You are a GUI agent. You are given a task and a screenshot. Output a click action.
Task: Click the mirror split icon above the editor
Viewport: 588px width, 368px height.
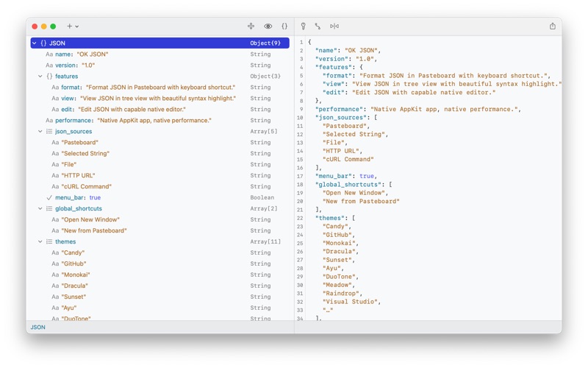coord(334,26)
